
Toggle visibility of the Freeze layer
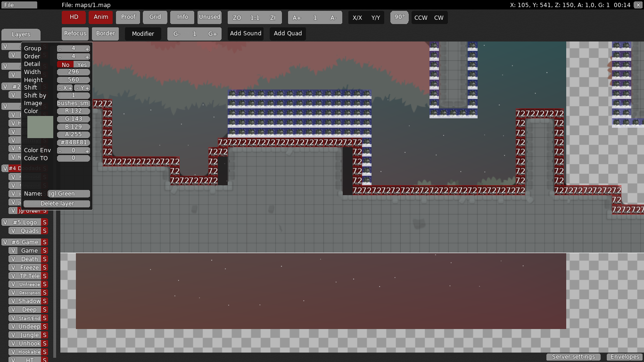[13, 268]
